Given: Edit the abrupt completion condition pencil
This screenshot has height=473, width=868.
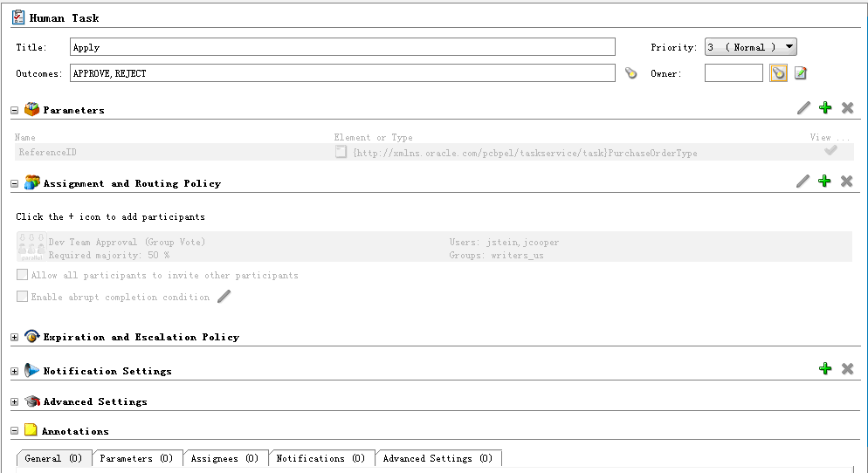Looking at the screenshot, I should click(x=224, y=297).
